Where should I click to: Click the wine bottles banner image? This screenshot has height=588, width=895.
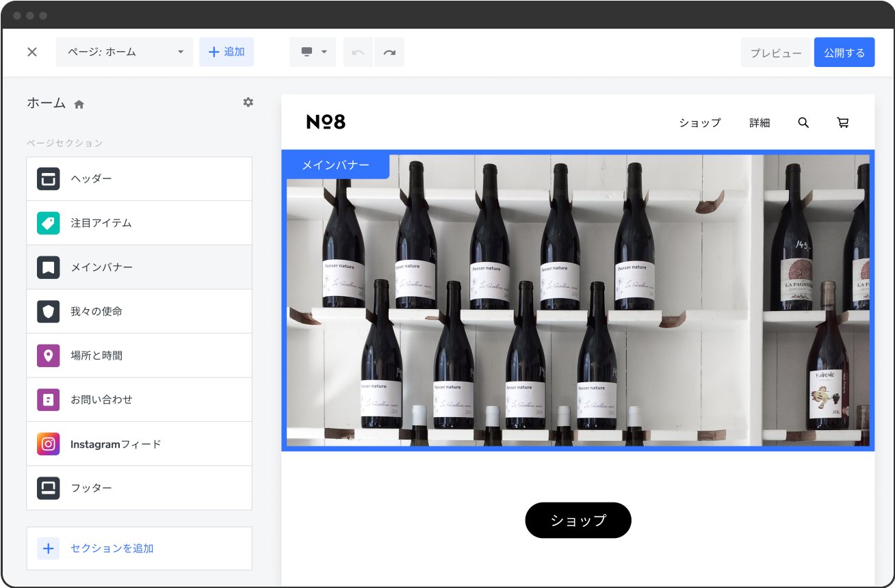(578, 300)
